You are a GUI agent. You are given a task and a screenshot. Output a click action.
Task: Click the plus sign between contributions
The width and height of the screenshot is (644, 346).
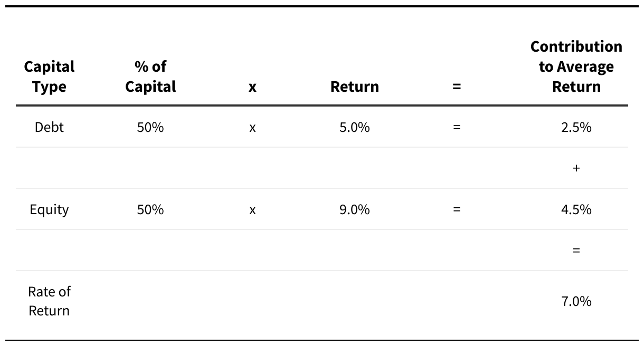[576, 168]
